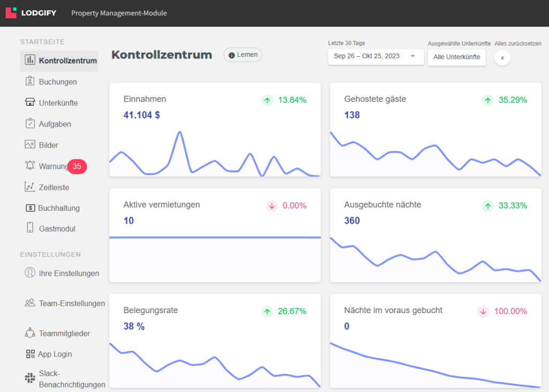Click the Buchungen clipboard icon
The image size is (549, 392).
(x=30, y=81)
